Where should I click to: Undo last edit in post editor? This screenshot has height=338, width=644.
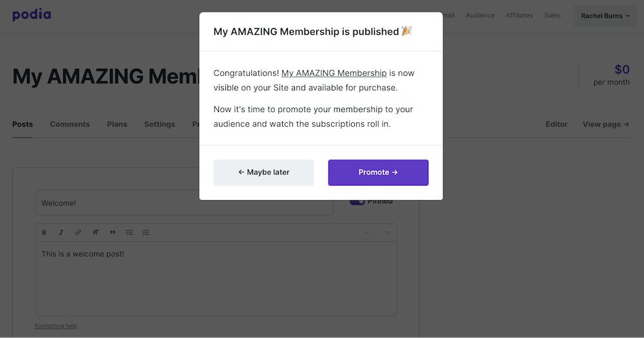369,232
